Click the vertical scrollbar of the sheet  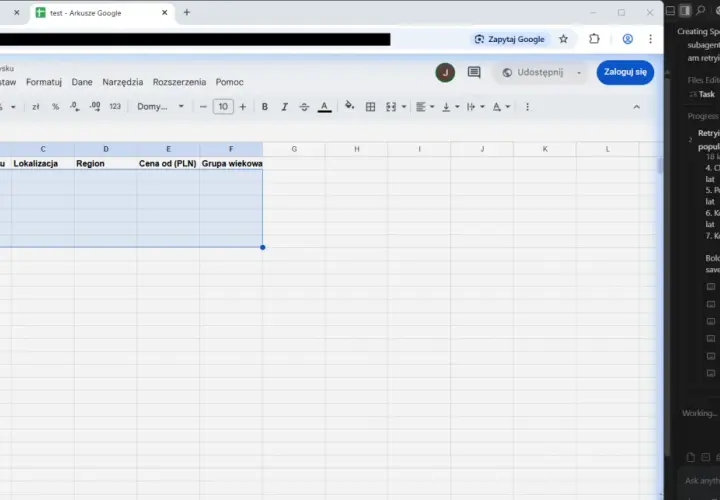click(660, 165)
